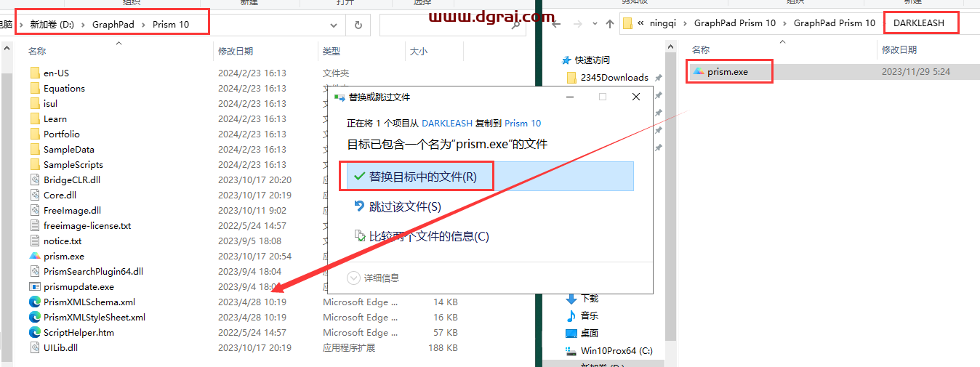The height and width of the screenshot is (367, 980).
Task: Select the Learn folder icon
Action: (35, 118)
